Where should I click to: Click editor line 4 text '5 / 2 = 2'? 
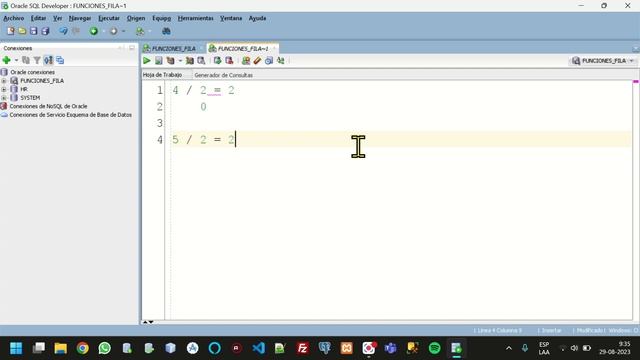tap(203, 140)
